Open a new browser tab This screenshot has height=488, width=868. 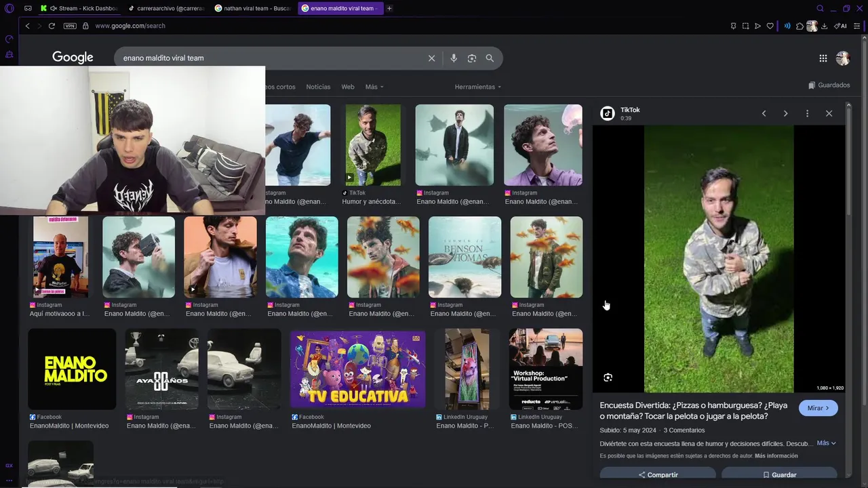pos(389,8)
